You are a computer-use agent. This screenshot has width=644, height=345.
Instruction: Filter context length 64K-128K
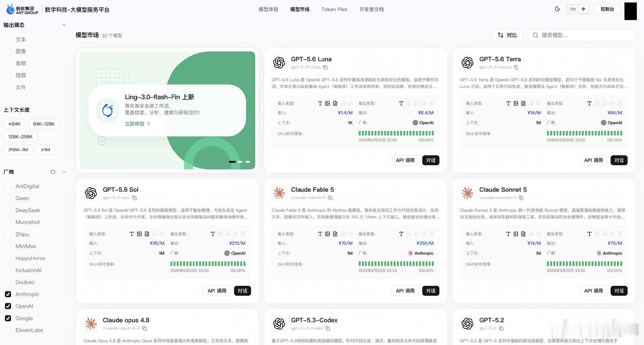(44, 124)
